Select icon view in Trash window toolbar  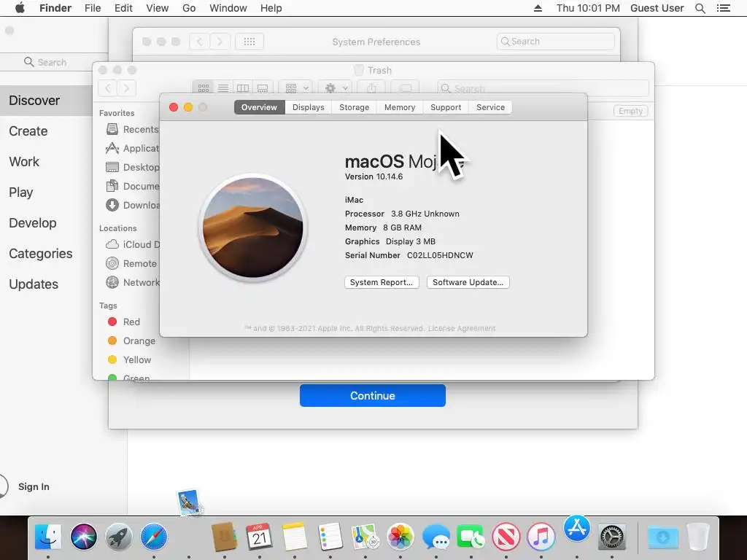coord(204,88)
